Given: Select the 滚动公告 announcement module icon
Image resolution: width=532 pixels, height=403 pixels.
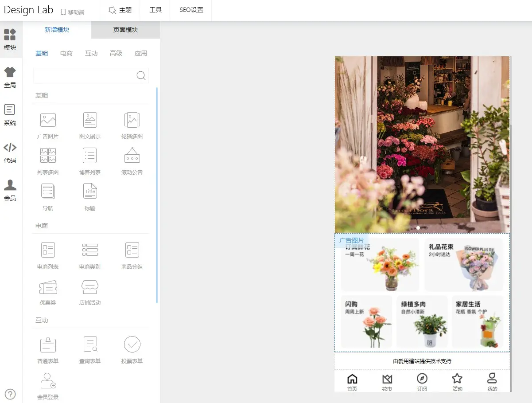Looking at the screenshot, I should pos(132,156).
